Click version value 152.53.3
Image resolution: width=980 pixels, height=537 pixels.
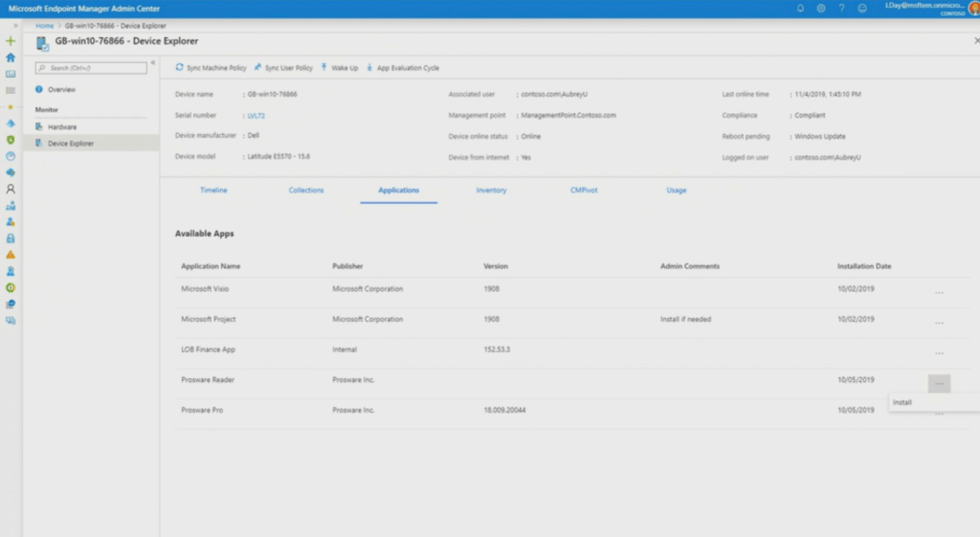[x=497, y=349]
